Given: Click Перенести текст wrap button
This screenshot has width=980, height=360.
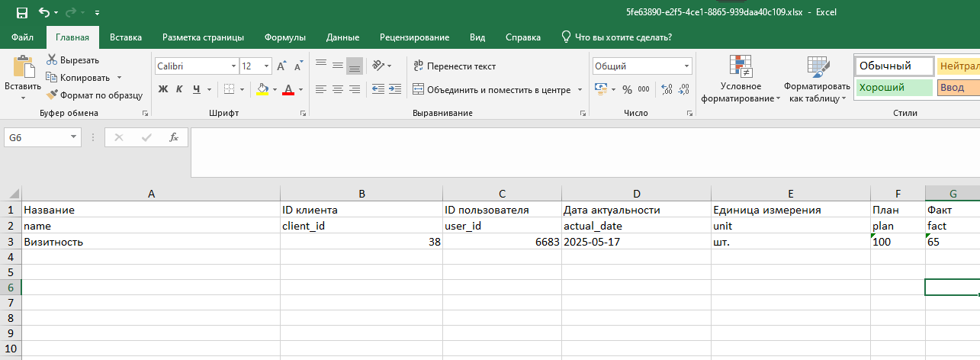Looking at the screenshot, I should click(455, 66).
